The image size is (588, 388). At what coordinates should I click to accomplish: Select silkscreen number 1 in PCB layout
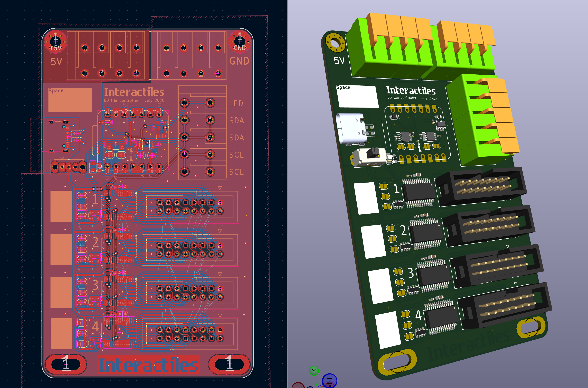95,199
